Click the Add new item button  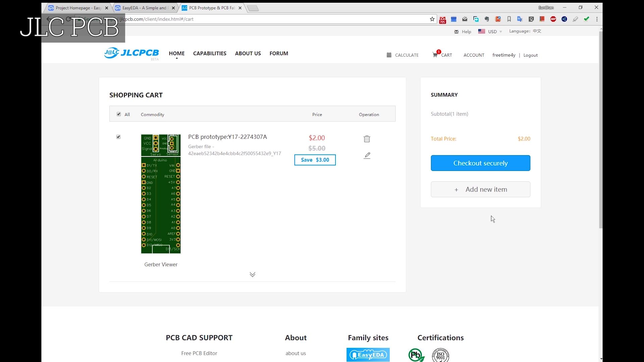(x=480, y=189)
